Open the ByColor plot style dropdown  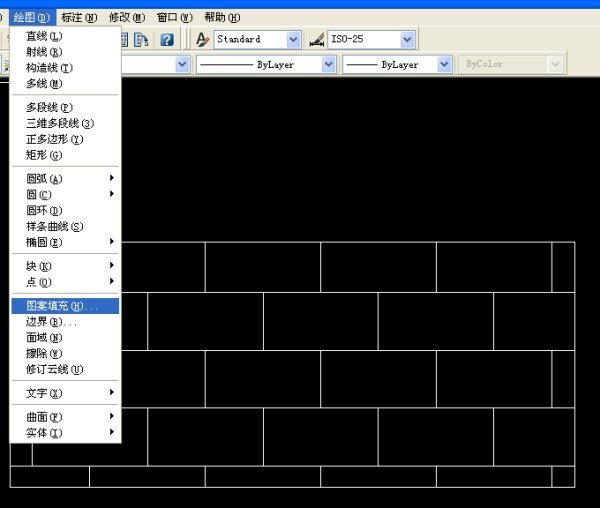click(x=553, y=64)
